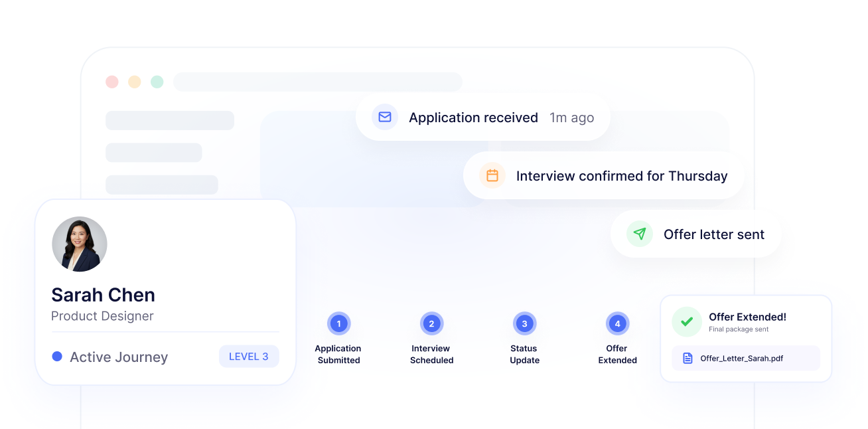This screenshot has width=868, height=429.
Task: Click the 'Status Update' step label
Action: pyautogui.click(x=524, y=355)
